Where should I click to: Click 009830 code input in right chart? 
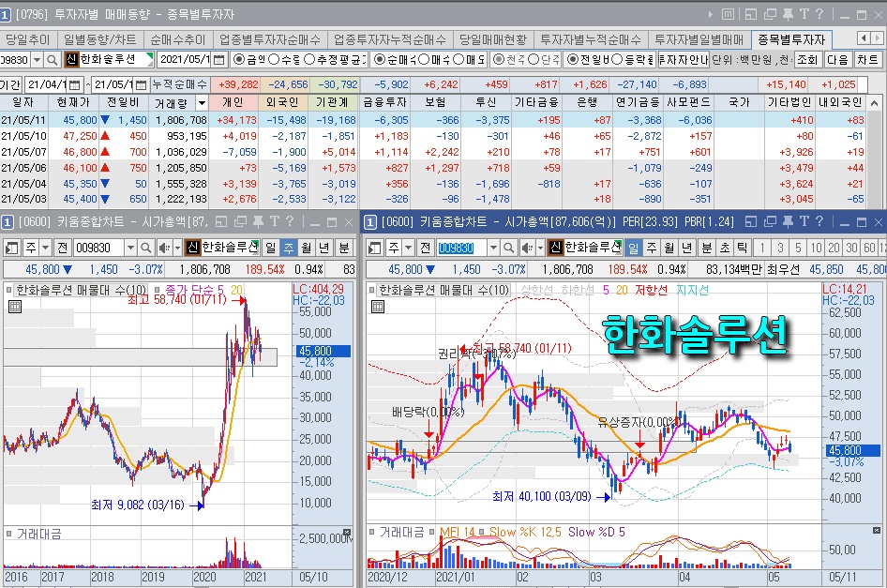(461, 248)
